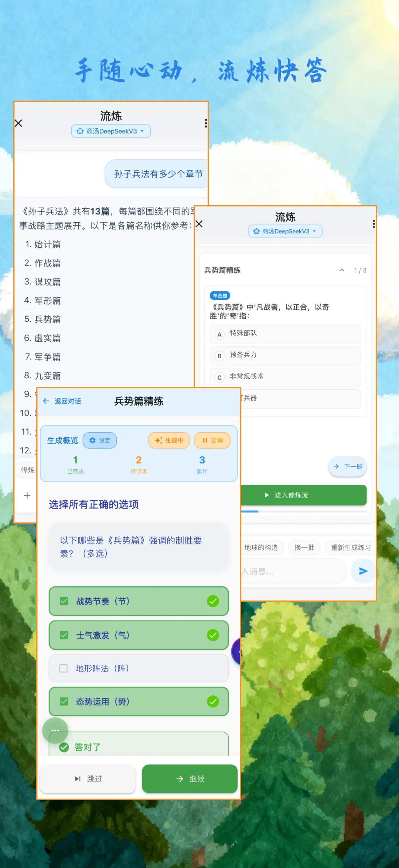
Task: Click the 单选题 tag
Action: tap(220, 295)
